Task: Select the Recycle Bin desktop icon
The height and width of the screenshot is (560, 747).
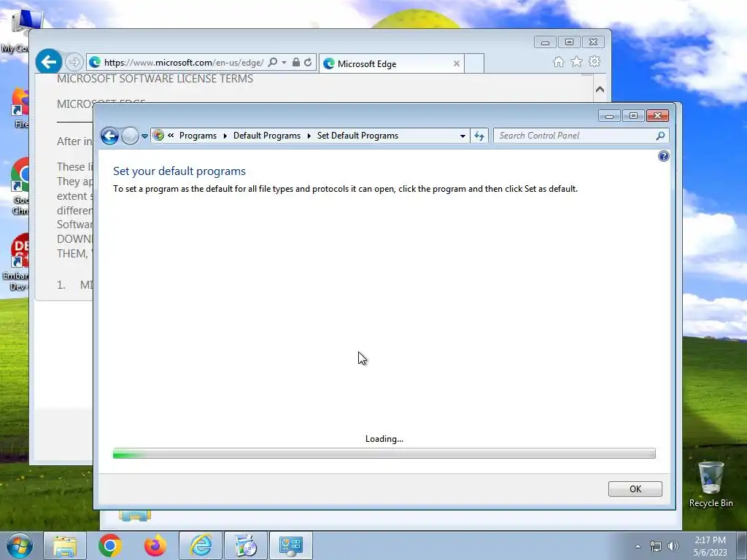Action: click(x=711, y=485)
